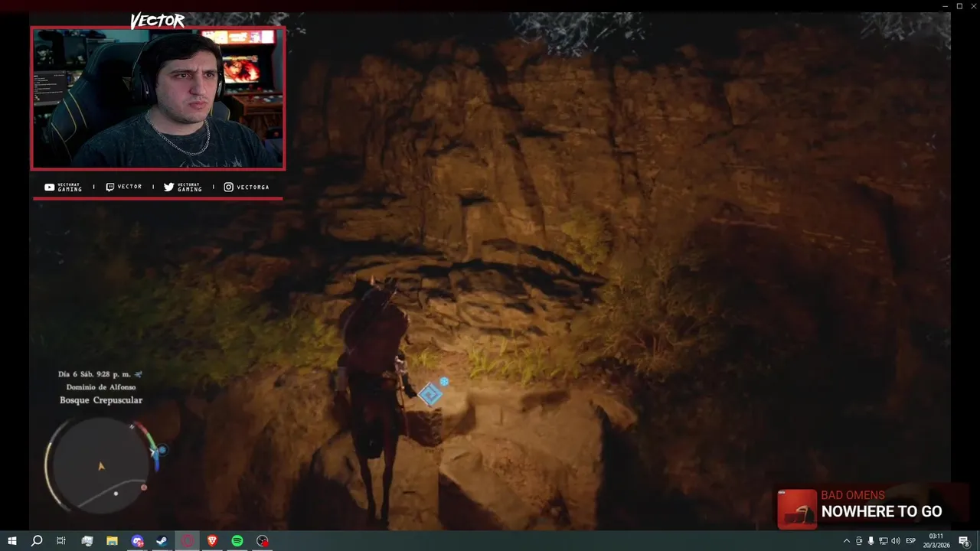
Task: Click the NOWHERE TO GO song title
Action: pyautogui.click(x=881, y=511)
